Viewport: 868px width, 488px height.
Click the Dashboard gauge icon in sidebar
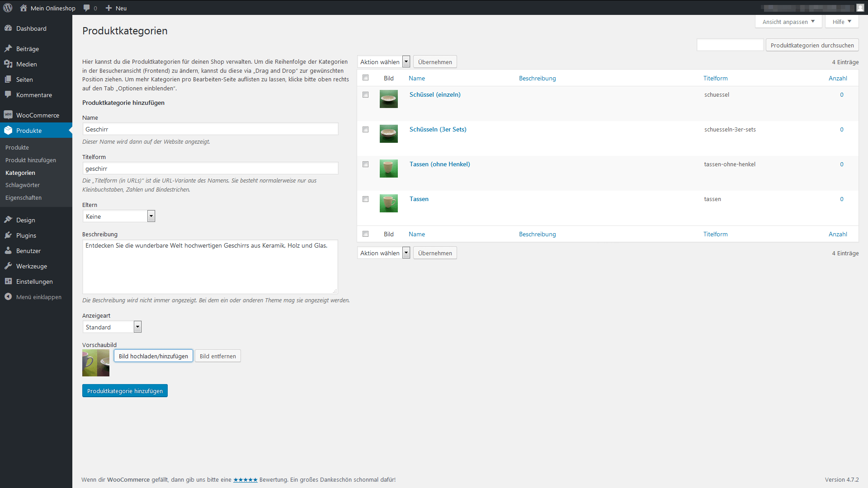8,28
